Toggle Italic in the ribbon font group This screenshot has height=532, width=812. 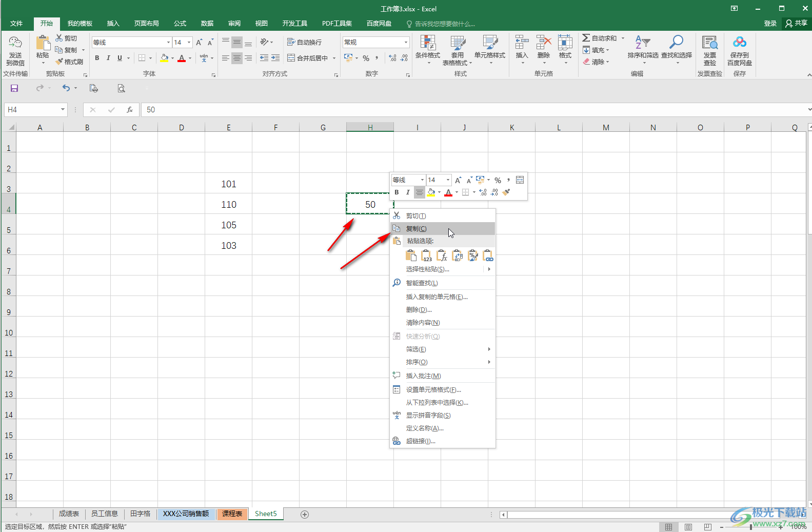(x=108, y=58)
